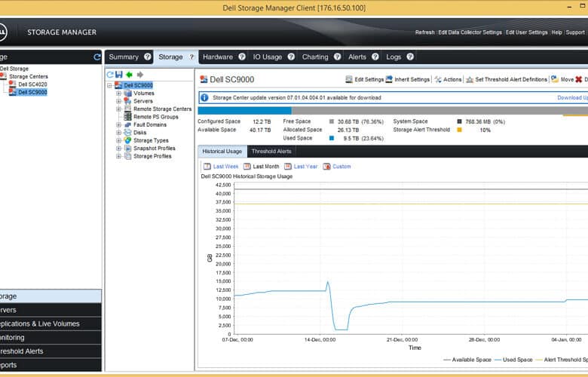This screenshot has width=588, height=377.
Task: Click the Custom calendar icon
Action: tap(326, 166)
